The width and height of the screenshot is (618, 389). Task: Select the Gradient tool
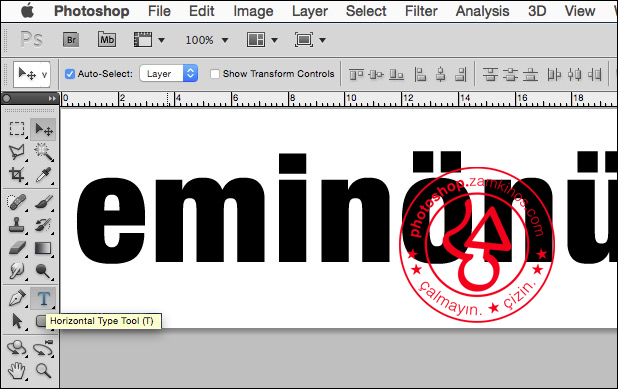coord(43,248)
